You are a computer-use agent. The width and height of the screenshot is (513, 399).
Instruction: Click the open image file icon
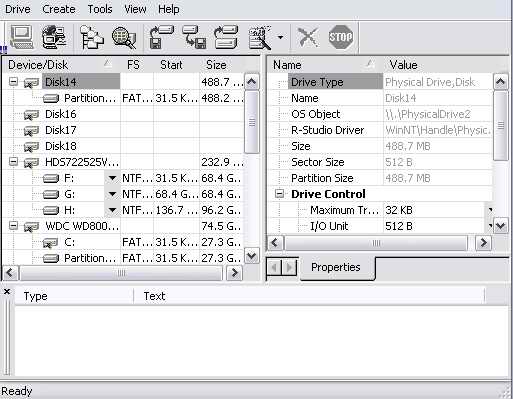tap(194, 37)
